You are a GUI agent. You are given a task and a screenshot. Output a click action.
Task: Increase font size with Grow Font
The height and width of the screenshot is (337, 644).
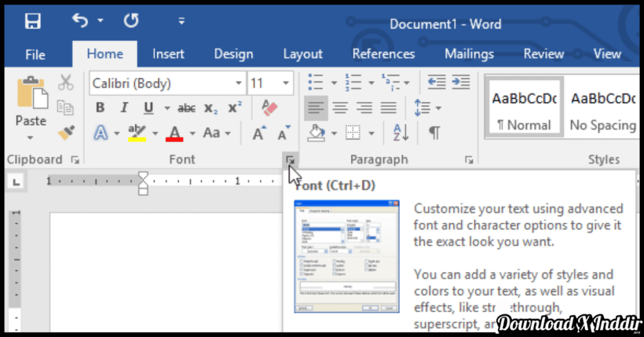pos(259,133)
